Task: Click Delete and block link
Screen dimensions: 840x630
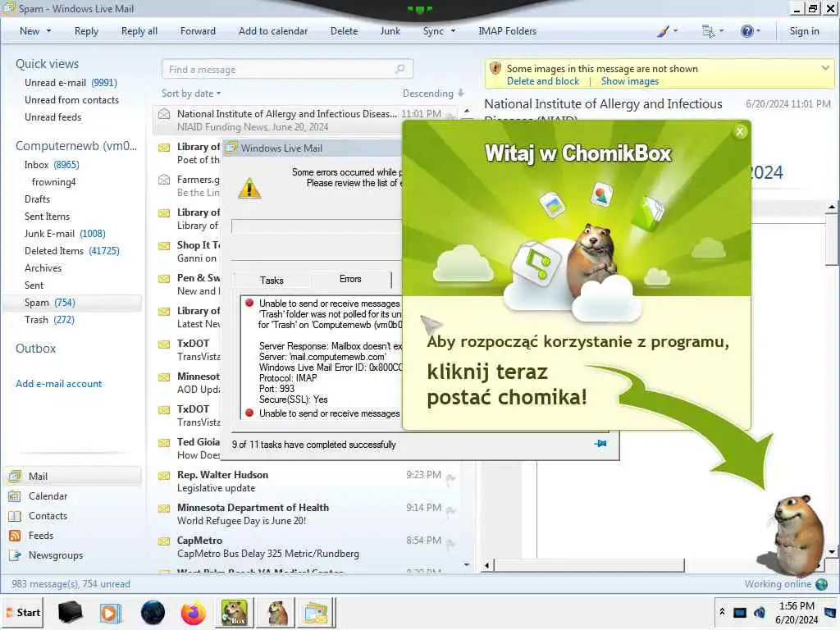Action: tap(543, 81)
